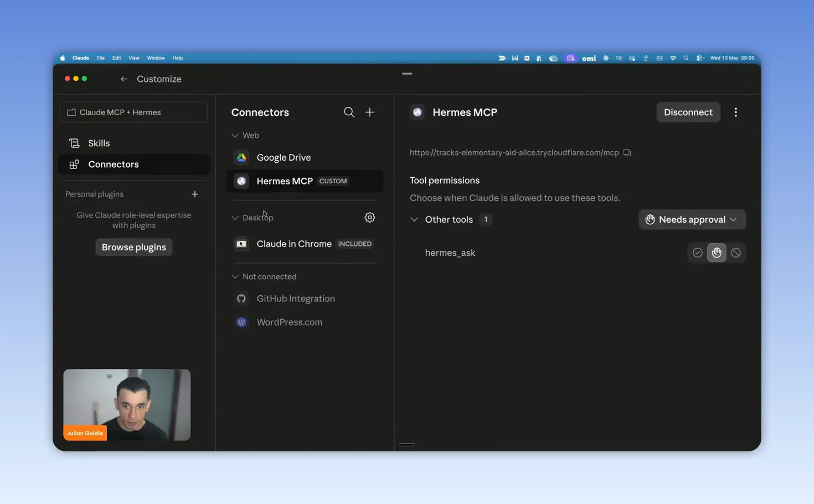This screenshot has height=504, width=814.
Task: Go back using the Customize arrow
Action: click(123, 79)
